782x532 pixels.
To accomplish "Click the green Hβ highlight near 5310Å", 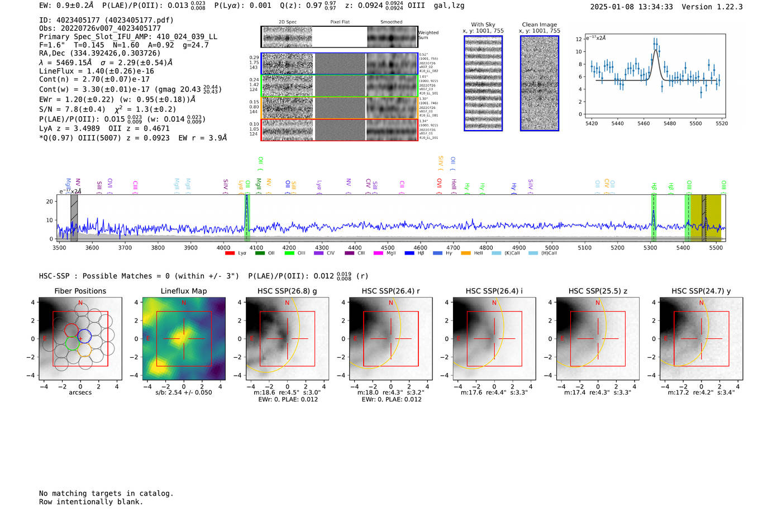I will pos(654,218).
